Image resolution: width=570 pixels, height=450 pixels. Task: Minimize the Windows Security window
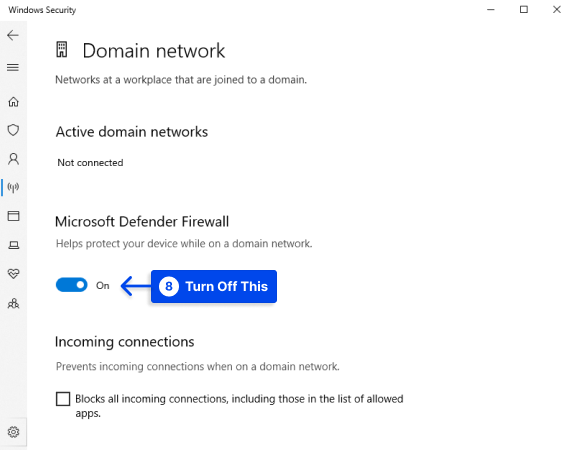click(491, 10)
